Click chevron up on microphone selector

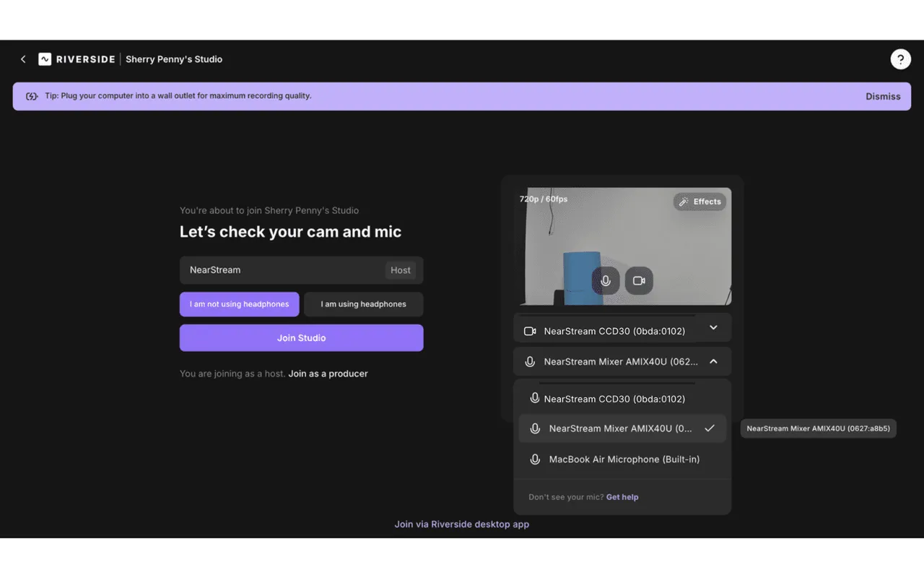(713, 361)
